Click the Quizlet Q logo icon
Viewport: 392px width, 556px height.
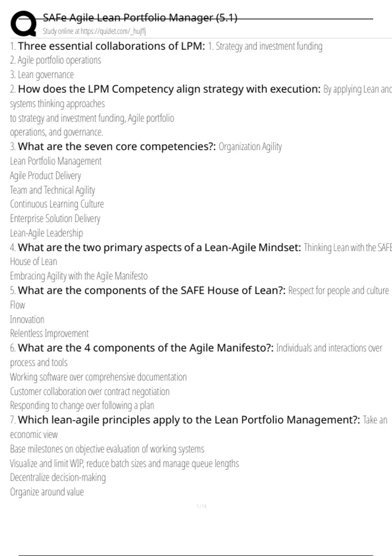[24, 24]
